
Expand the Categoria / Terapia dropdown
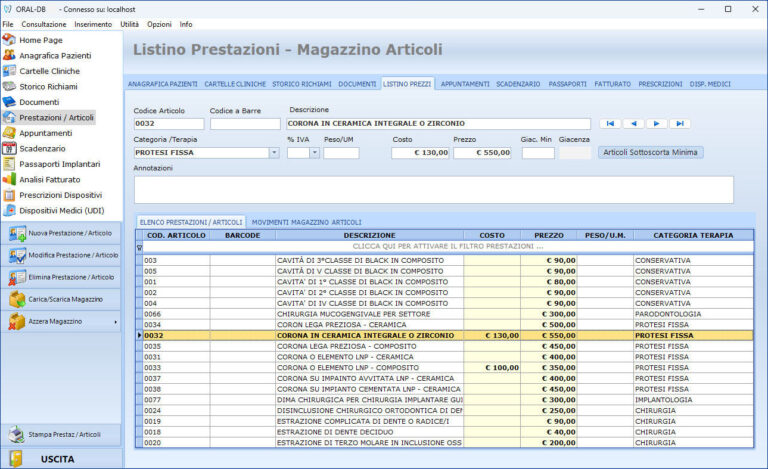pos(274,153)
